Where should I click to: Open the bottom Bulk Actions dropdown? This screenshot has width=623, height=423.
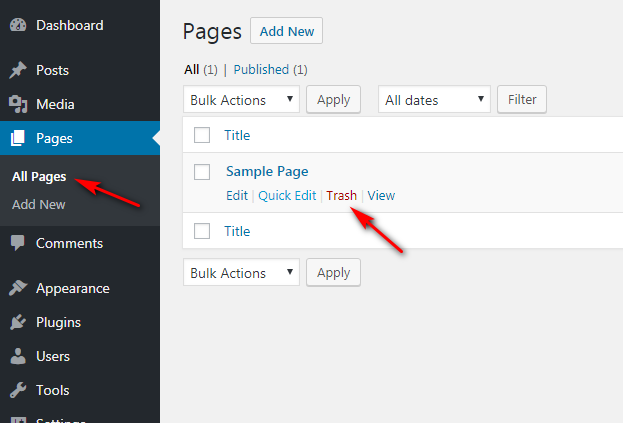tap(241, 273)
